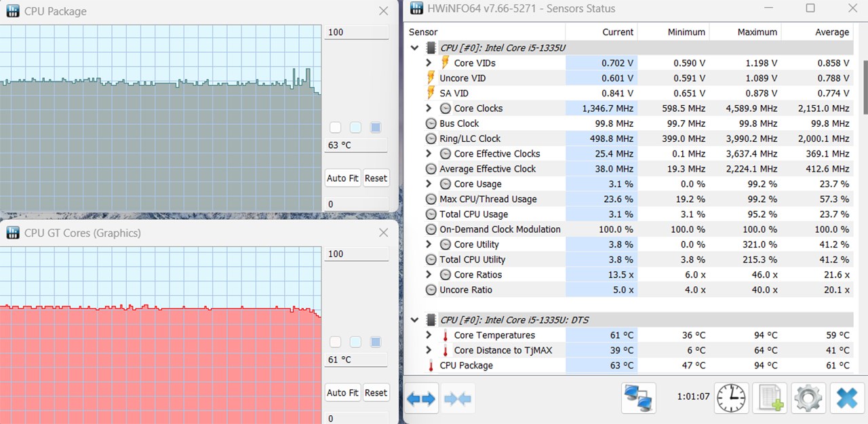The height and width of the screenshot is (424, 868).
Task: Expand the Core Distance to TjMAX row
Action: (429, 350)
